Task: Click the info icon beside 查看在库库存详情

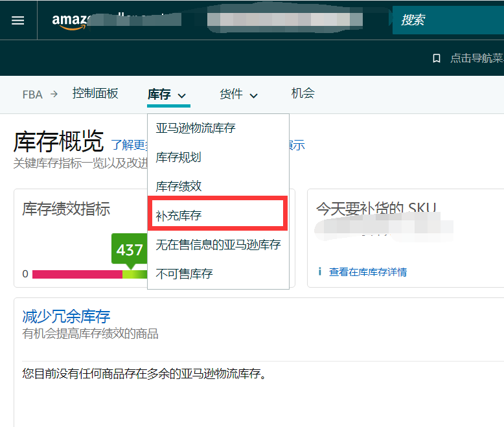Action: point(319,271)
